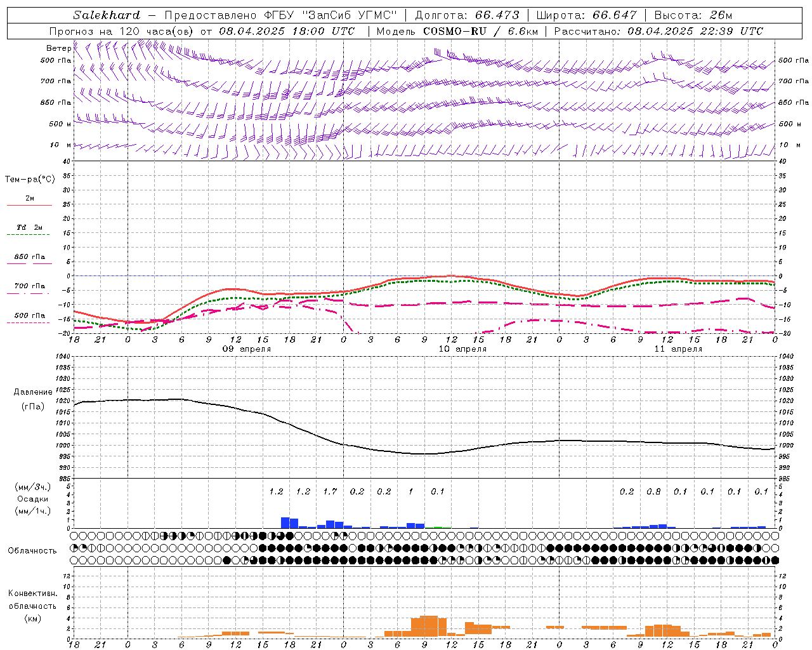Click the 'Тем-ра(°C)' axis label
Screen dimensions: 812x650
click(30, 180)
